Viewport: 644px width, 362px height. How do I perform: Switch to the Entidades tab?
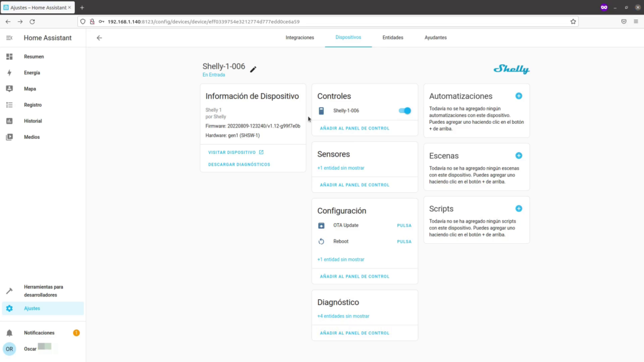coord(392,37)
